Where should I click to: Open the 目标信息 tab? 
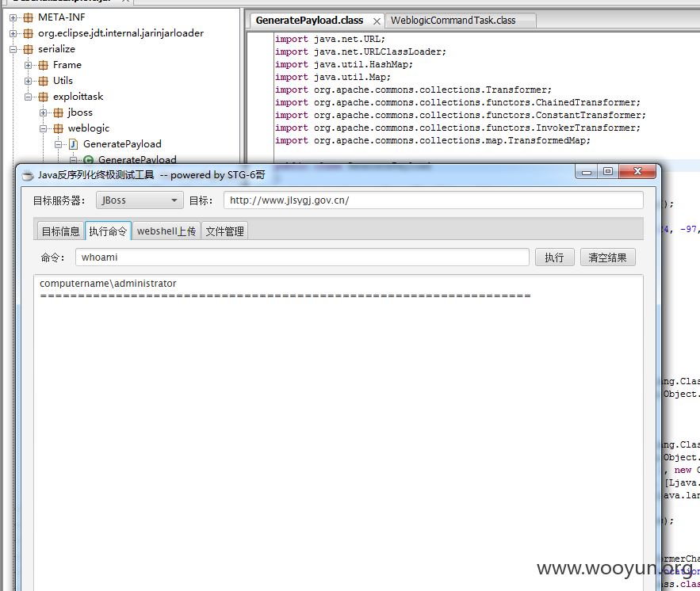[x=61, y=231]
